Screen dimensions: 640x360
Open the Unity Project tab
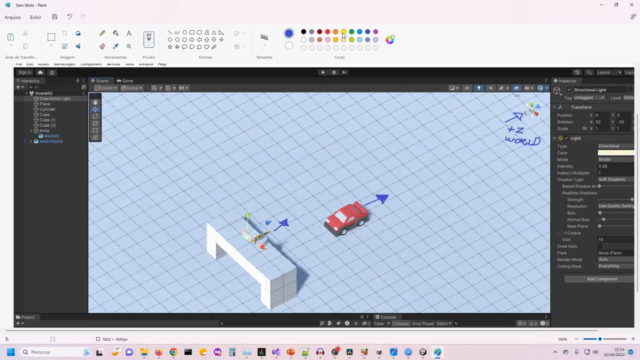tap(26, 317)
